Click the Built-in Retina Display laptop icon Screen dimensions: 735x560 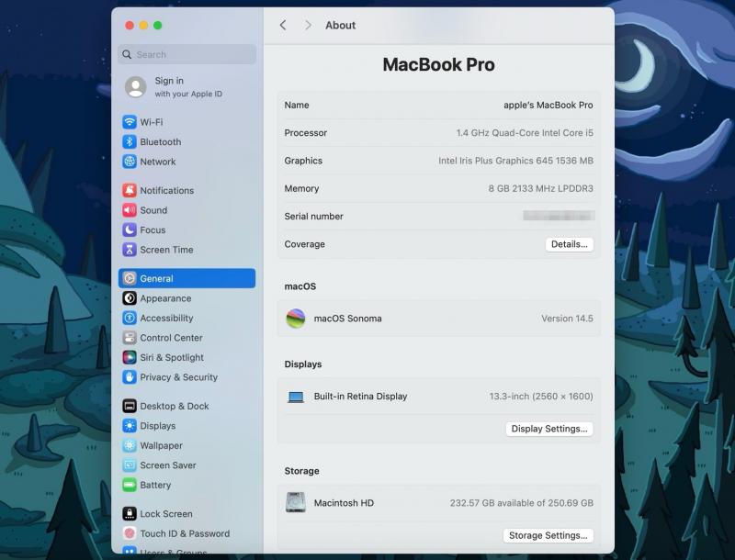coord(296,398)
